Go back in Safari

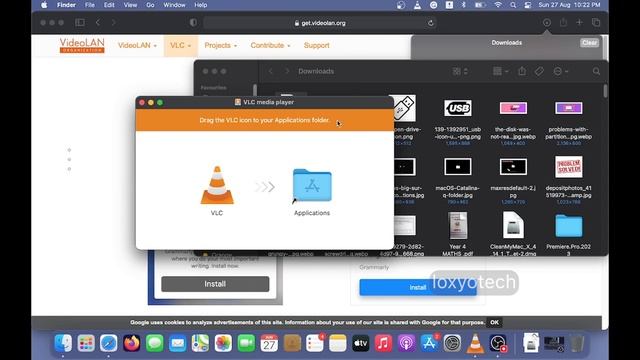tap(98, 22)
